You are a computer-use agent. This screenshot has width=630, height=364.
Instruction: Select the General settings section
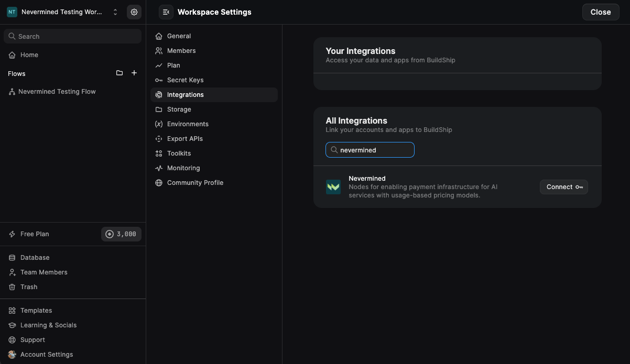(x=179, y=36)
